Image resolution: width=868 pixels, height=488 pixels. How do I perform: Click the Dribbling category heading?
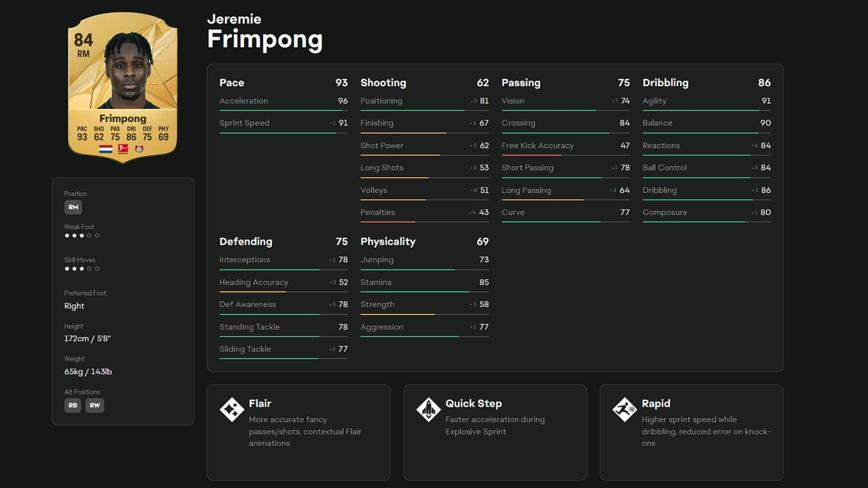pyautogui.click(x=665, y=83)
